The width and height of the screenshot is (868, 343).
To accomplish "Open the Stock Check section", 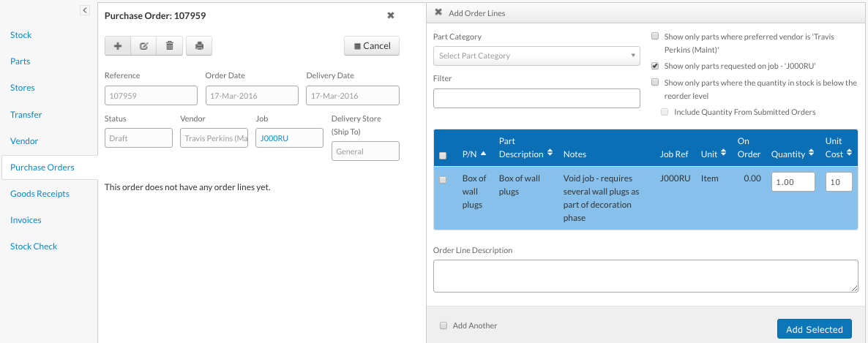I will (34, 246).
